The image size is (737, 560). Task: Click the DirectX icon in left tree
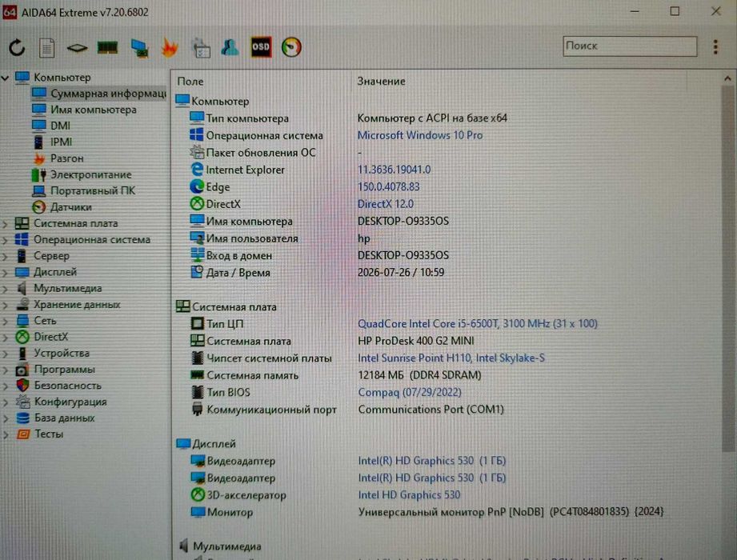click(x=22, y=337)
